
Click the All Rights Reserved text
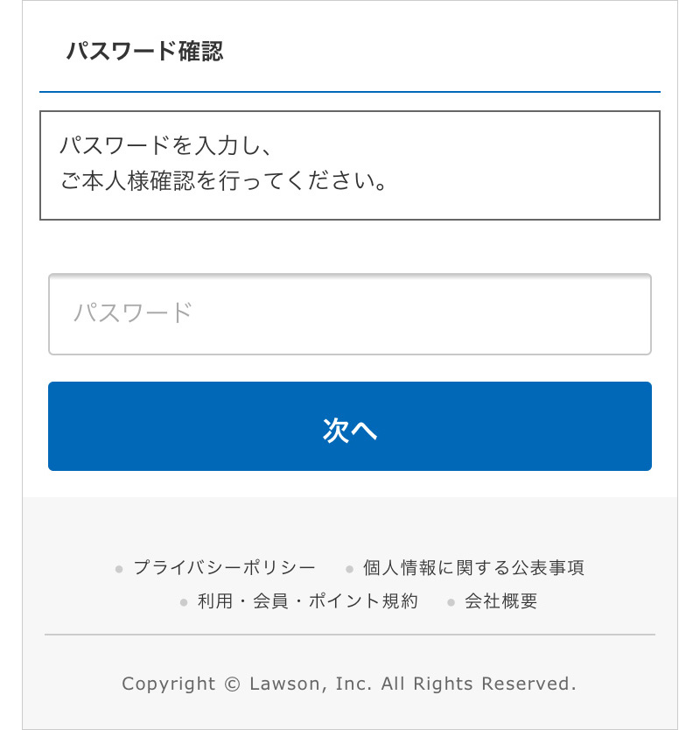(479, 684)
